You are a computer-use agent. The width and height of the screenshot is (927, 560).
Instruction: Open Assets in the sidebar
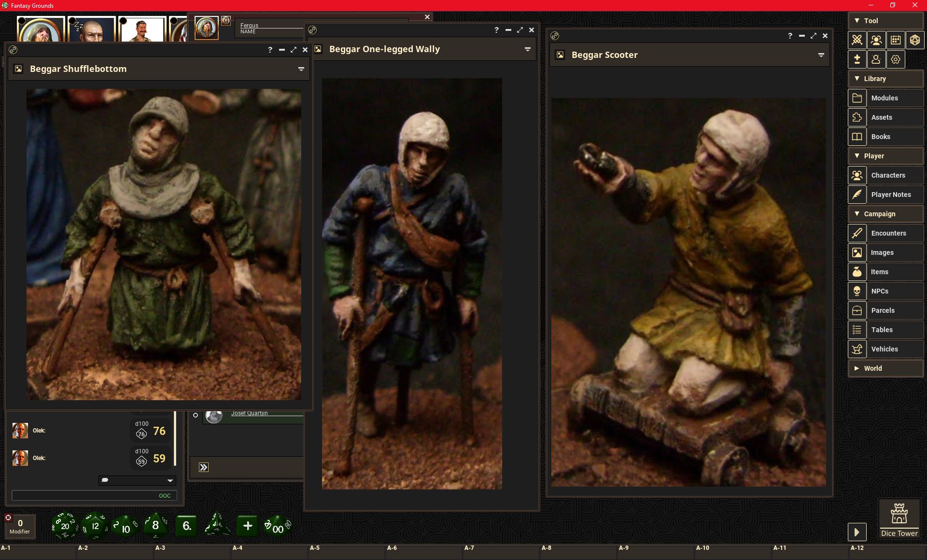click(885, 117)
